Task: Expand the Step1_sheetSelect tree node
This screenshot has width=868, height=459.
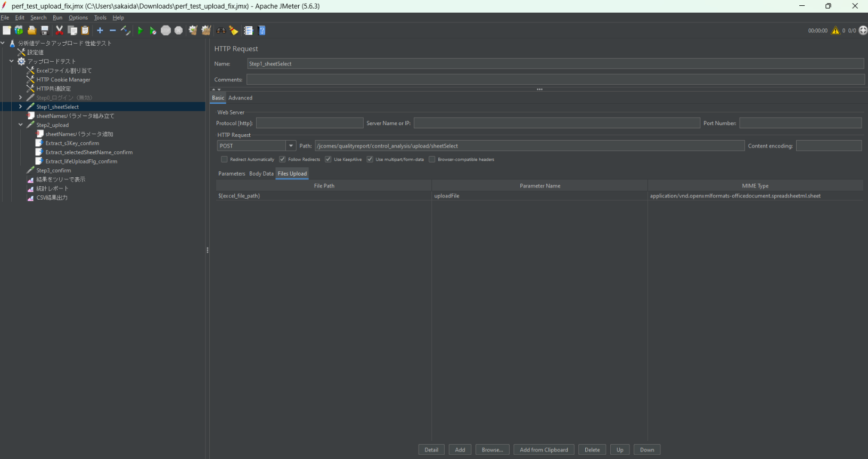Action: (x=20, y=107)
